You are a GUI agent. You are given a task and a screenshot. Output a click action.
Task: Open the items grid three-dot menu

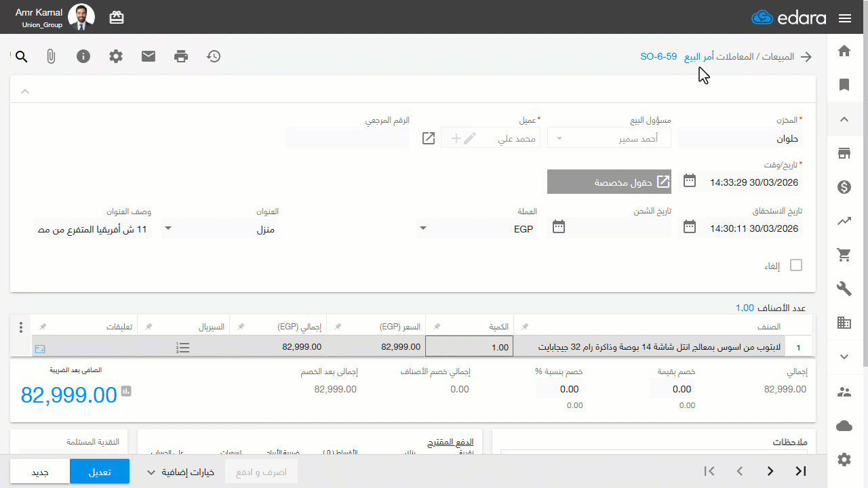[21, 327]
